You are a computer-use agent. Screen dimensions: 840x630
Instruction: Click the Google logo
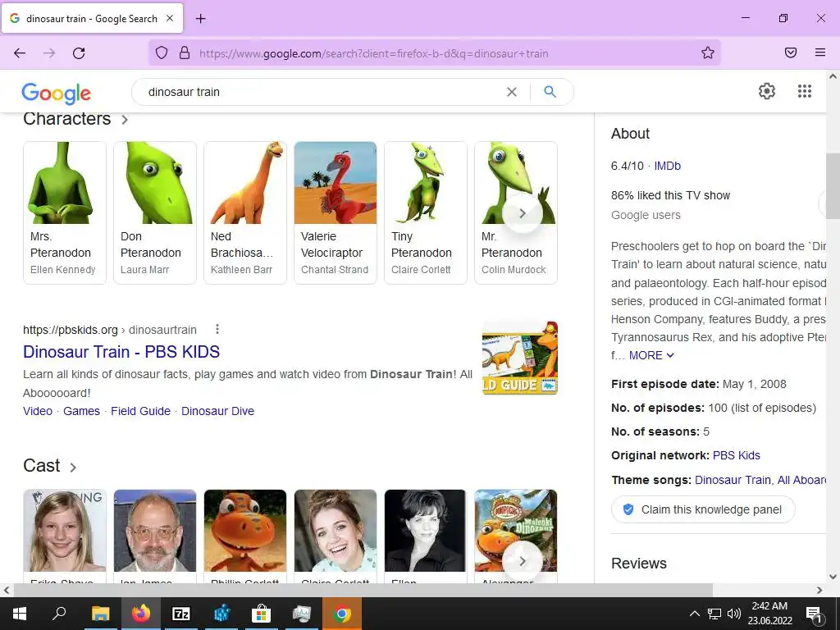(x=57, y=94)
